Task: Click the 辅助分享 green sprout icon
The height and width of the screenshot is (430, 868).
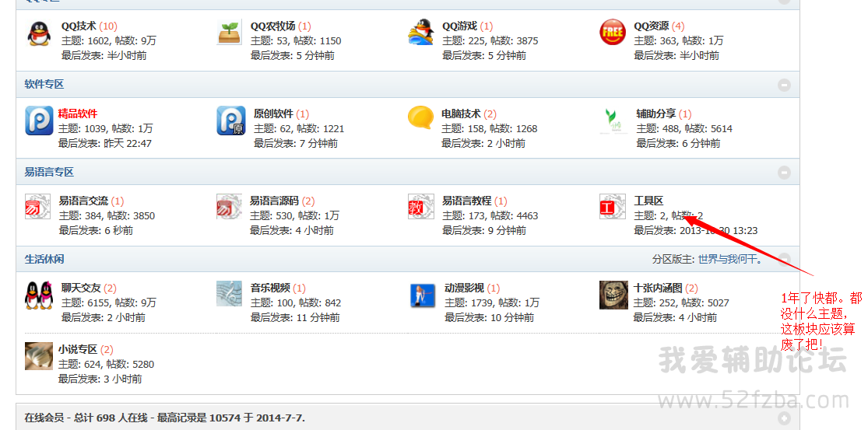Action: tap(612, 121)
